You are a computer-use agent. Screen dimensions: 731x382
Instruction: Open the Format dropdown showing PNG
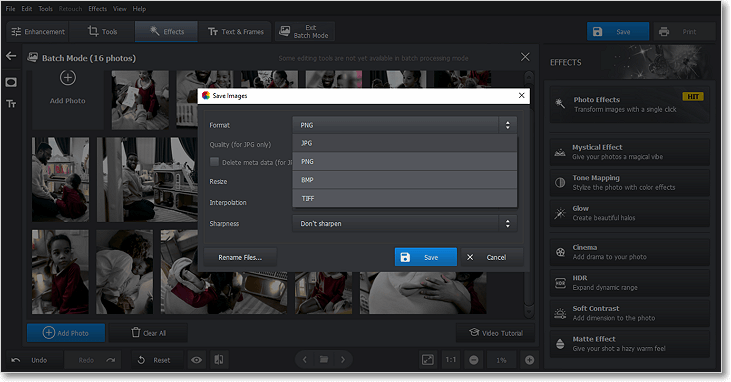(x=404, y=125)
